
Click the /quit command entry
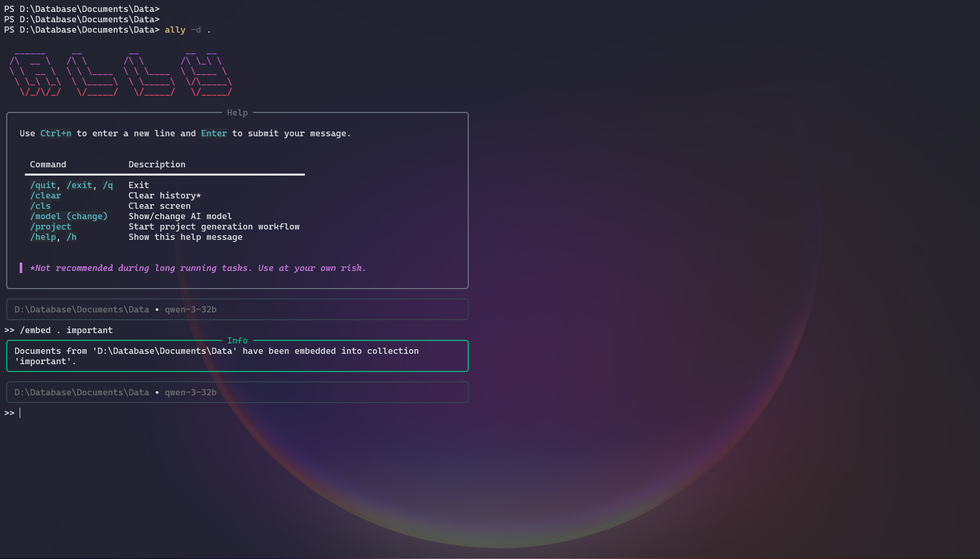pyautogui.click(x=43, y=185)
